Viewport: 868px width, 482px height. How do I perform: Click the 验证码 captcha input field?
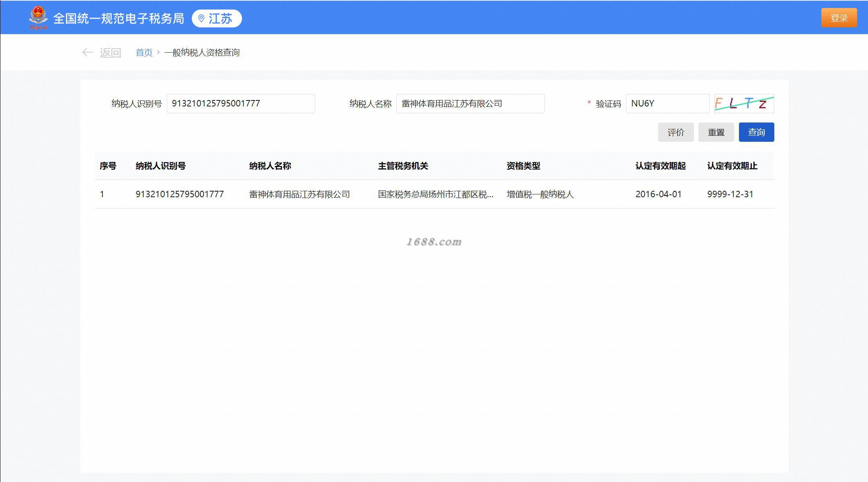(x=667, y=104)
